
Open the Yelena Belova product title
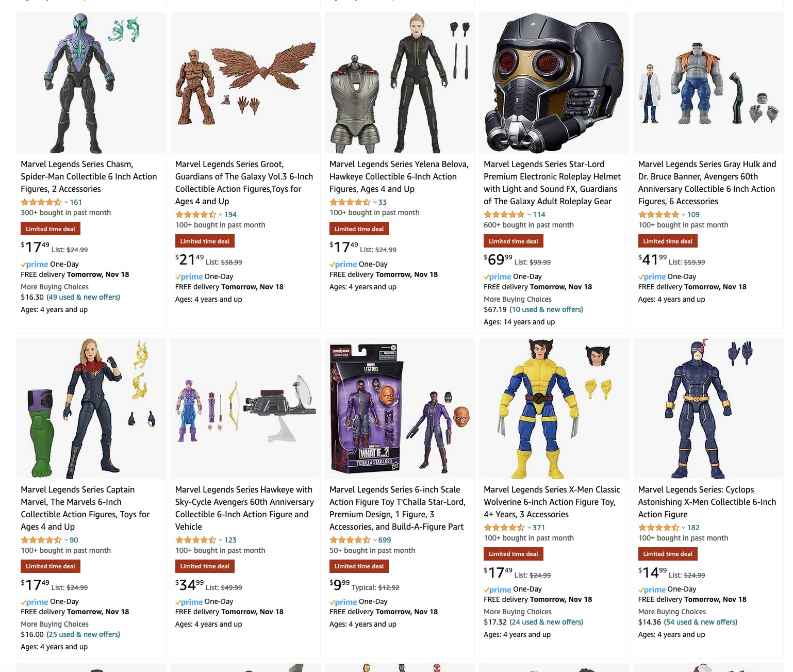(x=399, y=176)
